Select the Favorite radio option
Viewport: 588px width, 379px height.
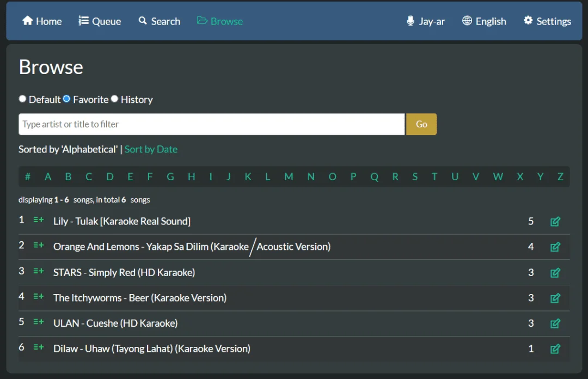(66, 99)
